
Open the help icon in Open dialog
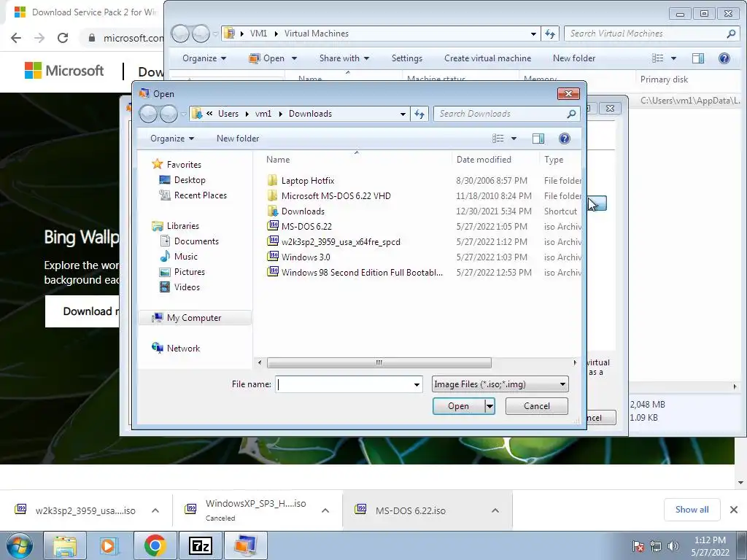click(564, 139)
